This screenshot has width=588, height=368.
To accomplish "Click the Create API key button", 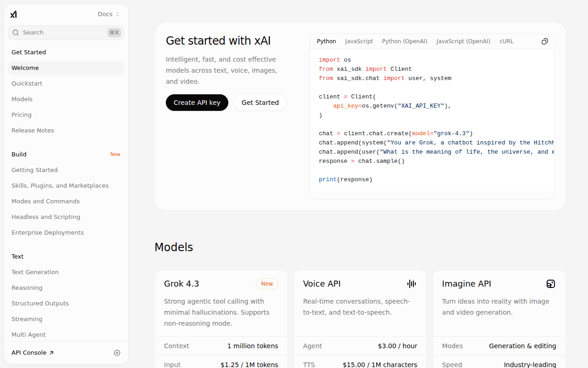I will pos(197,103).
